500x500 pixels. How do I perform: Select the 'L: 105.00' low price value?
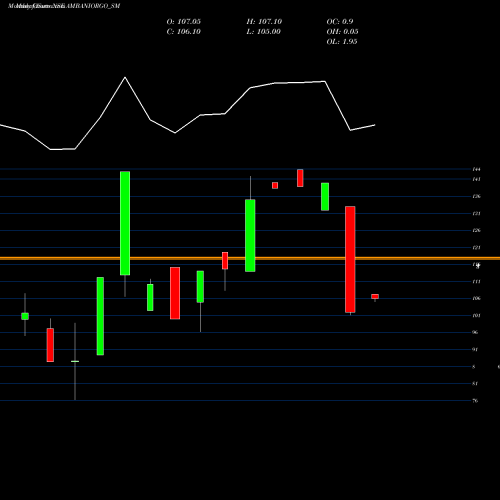point(264,32)
